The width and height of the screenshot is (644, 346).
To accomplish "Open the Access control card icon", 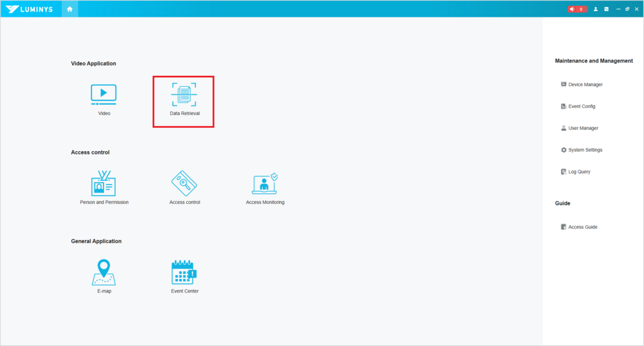I will pyautogui.click(x=184, y=184).
